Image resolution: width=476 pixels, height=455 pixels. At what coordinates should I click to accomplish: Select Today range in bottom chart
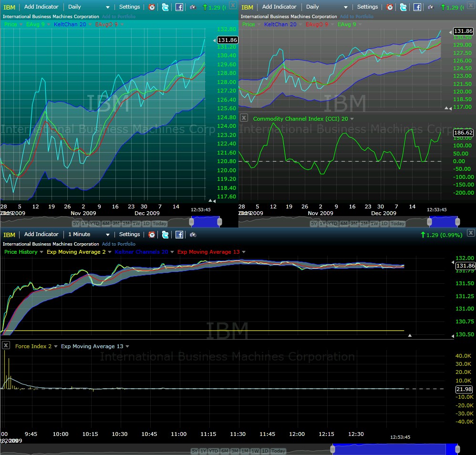[x=278, y=451]
